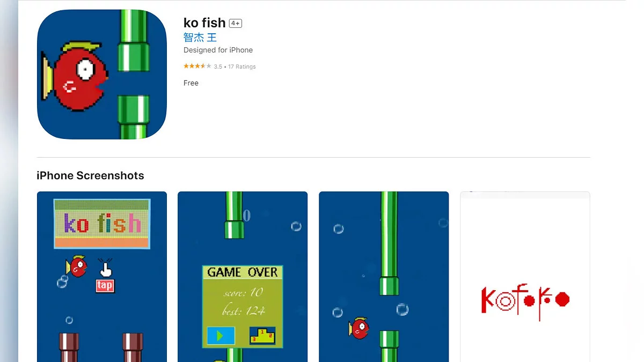Click the ko fish app icon
This screenshot has height=362, width=644.
pos(102,75)
